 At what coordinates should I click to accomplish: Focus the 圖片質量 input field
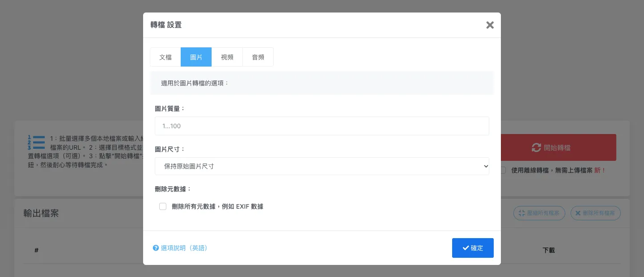tap(322, 126)
